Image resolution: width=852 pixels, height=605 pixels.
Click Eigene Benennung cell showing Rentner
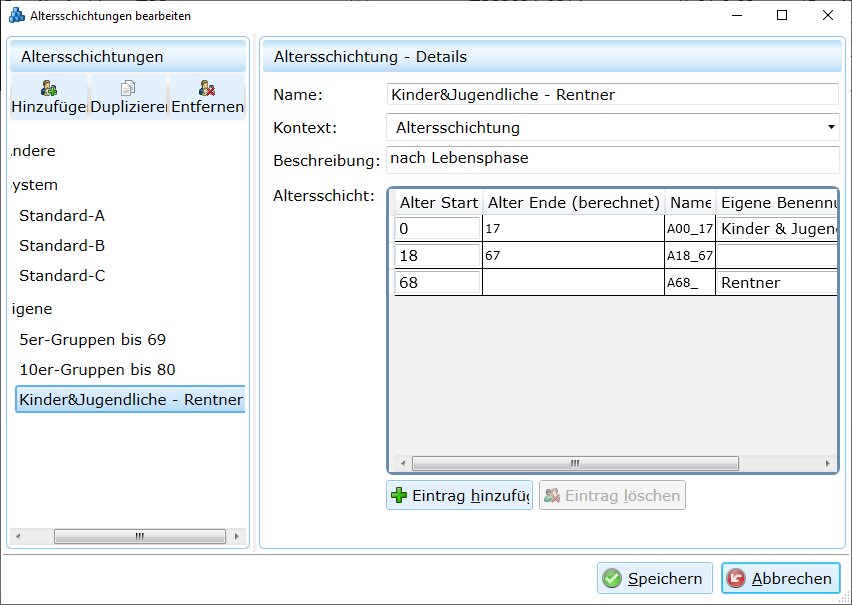click(x=776, y=283)
